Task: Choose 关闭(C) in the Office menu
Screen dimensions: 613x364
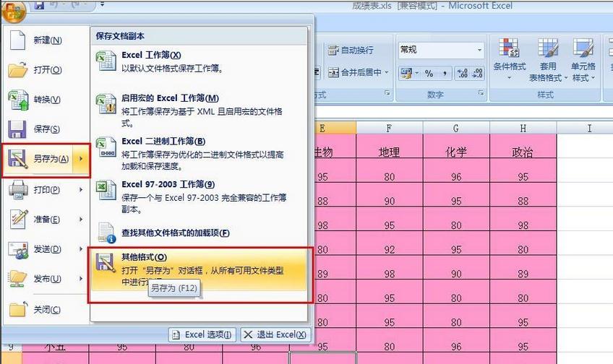Action: [46, 310]
